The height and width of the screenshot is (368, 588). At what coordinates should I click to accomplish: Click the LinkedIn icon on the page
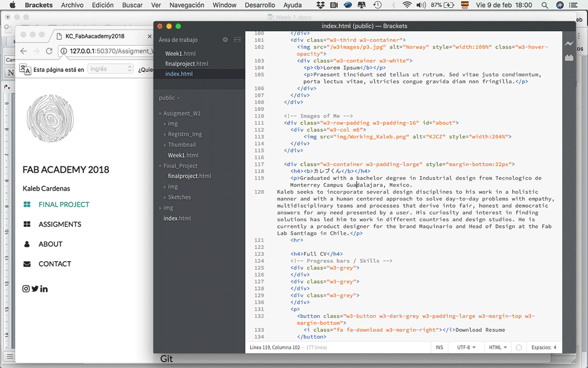click(44, 289)
